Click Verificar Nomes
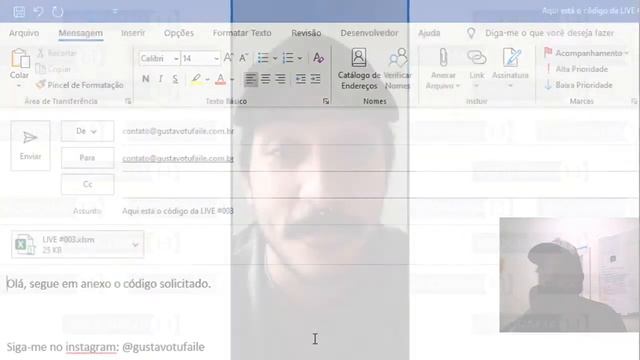This screenshot has height=360, width=640. (398, 69)
